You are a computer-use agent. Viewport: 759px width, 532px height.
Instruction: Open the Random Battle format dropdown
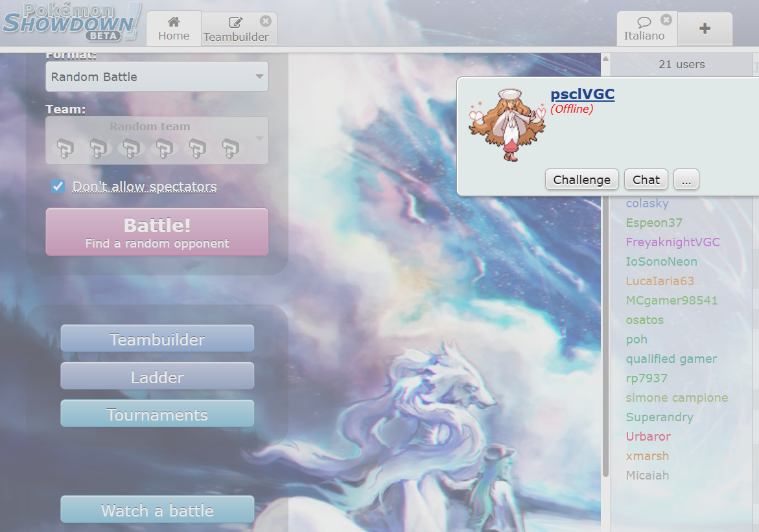[x=157, y=76]
